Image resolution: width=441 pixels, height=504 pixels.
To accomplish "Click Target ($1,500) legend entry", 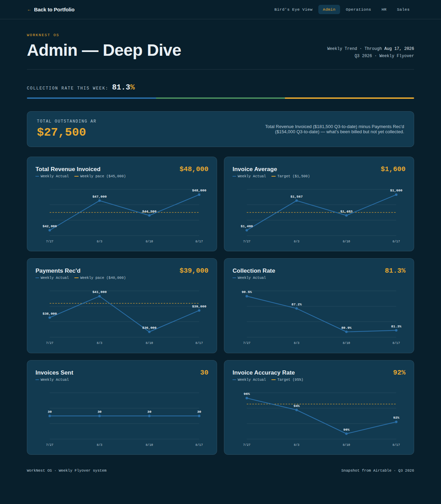I will point(290,176).
